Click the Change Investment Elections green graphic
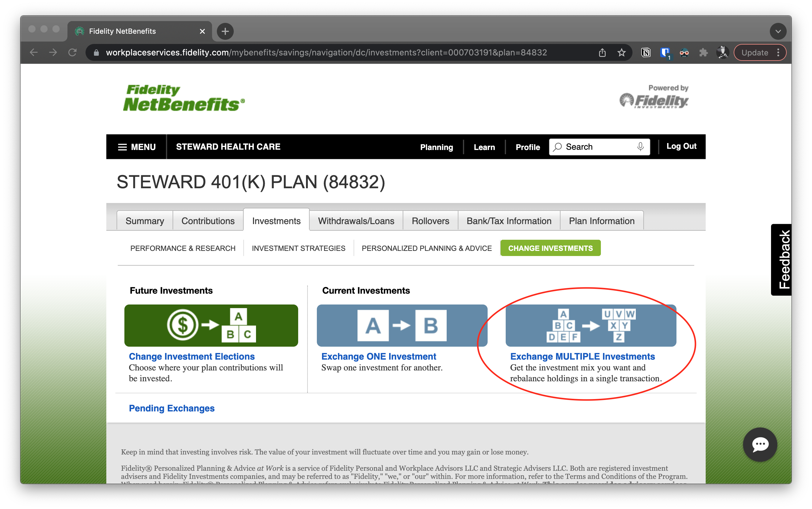 (x=211, y=325)
